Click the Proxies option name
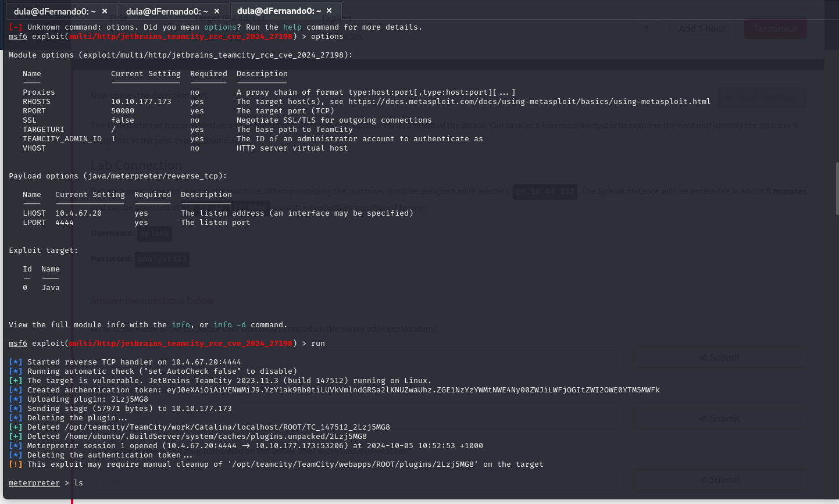 [x=39, y=92]
